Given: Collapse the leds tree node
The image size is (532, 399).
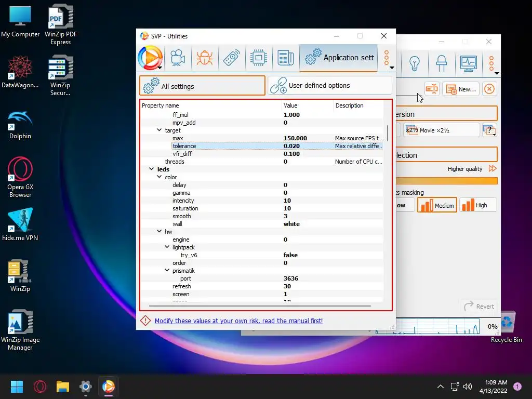Looking at the screenshot, I should [x=151, y=169].
